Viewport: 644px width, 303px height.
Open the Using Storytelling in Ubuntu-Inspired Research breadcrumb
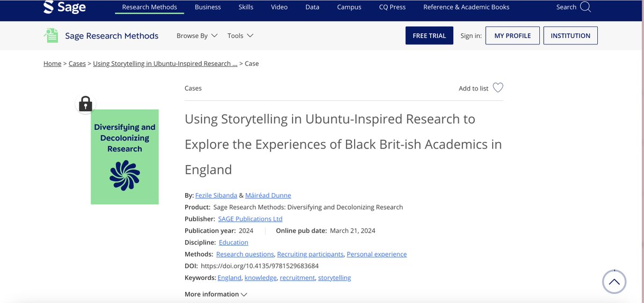point(165,63)
